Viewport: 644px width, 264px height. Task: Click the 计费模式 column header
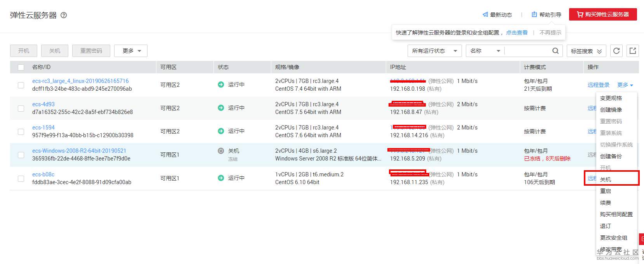tap(535, 67)
